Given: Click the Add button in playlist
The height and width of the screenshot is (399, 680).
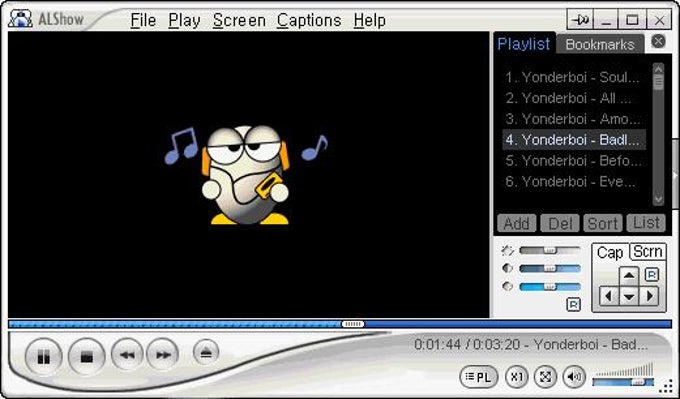Looking at the screenshot, I should (517, 223).
